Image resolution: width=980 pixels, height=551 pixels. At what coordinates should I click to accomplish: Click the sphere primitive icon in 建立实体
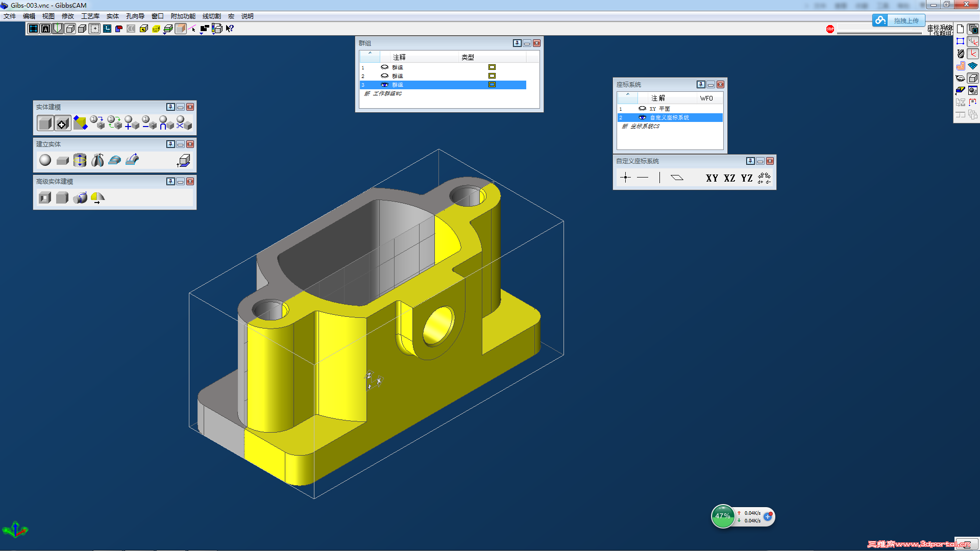[45, 160]
